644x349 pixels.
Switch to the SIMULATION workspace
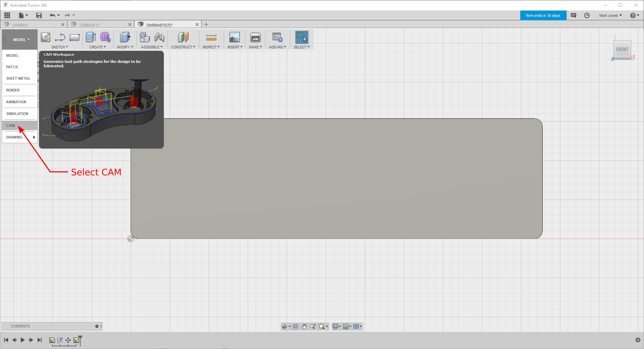click(19, 114)
